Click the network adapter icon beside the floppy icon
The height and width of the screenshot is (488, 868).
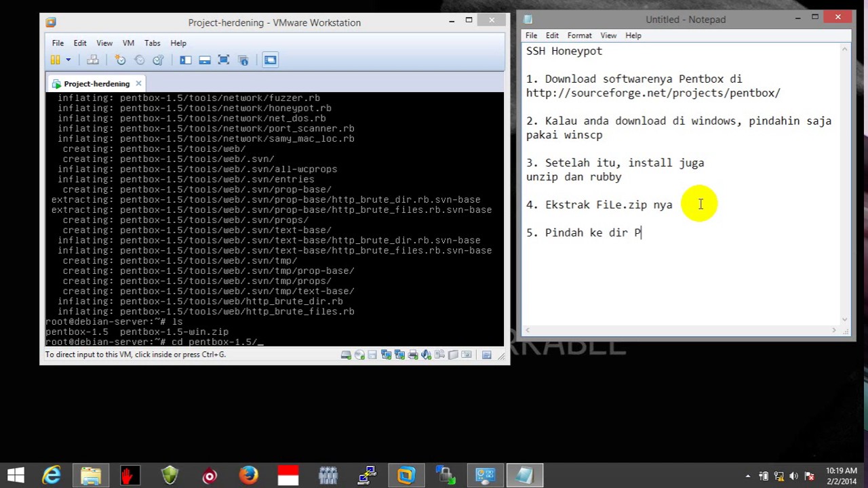coord(386,354)
